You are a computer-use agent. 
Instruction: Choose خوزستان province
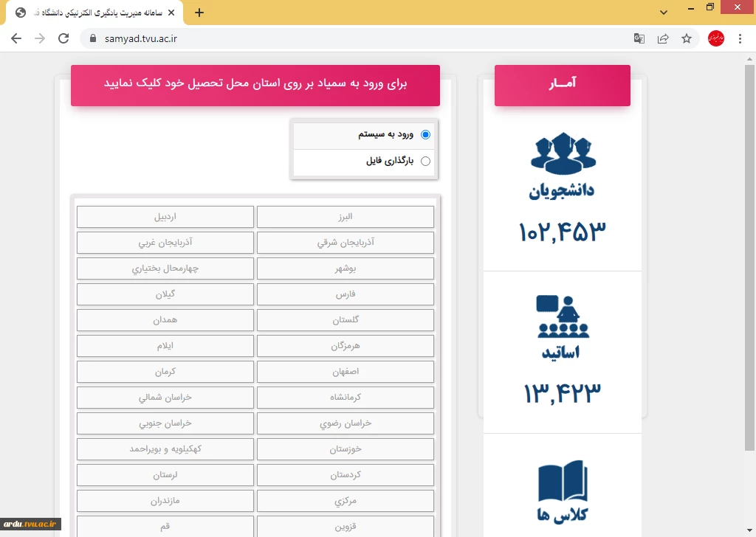pyautogui.click(x=346, y=449)
